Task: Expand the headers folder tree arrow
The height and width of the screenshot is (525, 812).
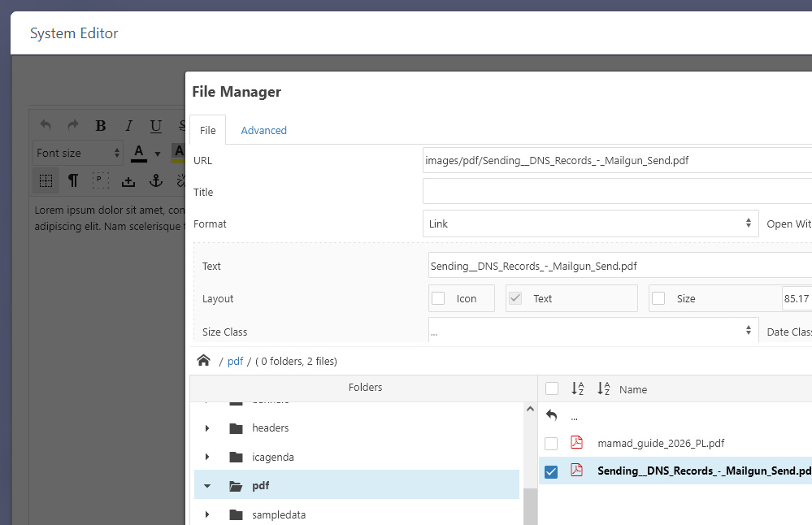Action: tap(207, 428)
